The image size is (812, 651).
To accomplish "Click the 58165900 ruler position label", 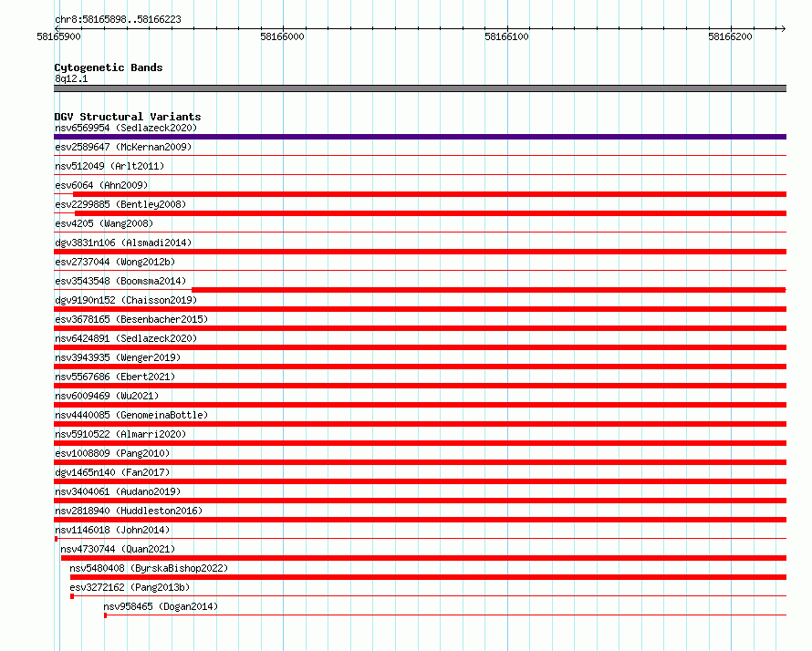I will 58,36.
